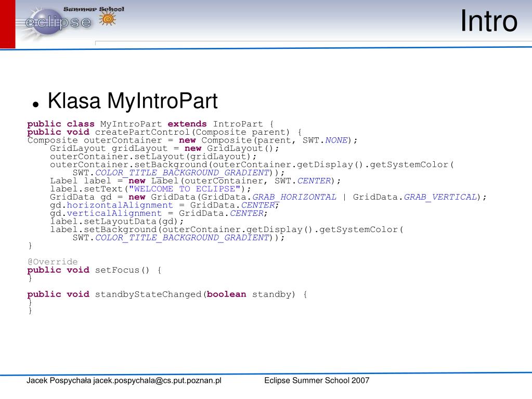Click the "gd.horizontalAlignment" line

(x=164, y=205)
